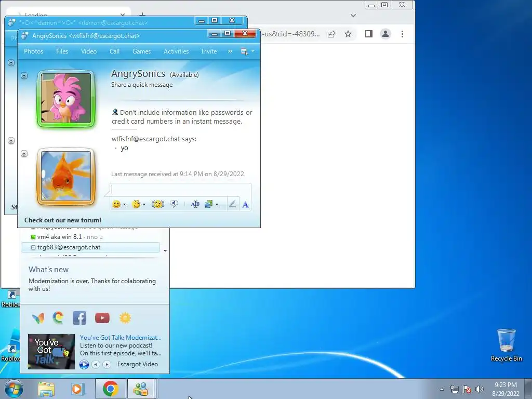532x399 pixels.
Task: Bookmark the page with the star icon
Action: (348, 34)
